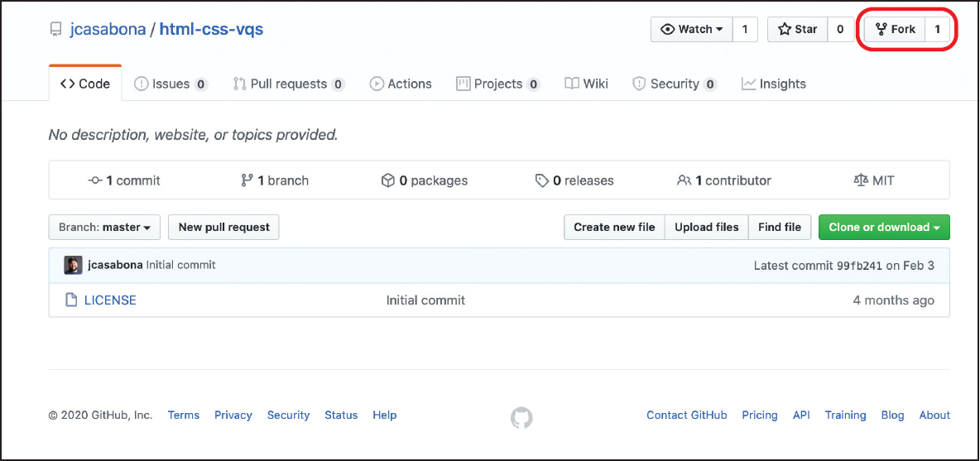Image resolution: width=980 pixels, height=461 pixels.
Task: Open the Pricing footer link
Action: [760, 415]
